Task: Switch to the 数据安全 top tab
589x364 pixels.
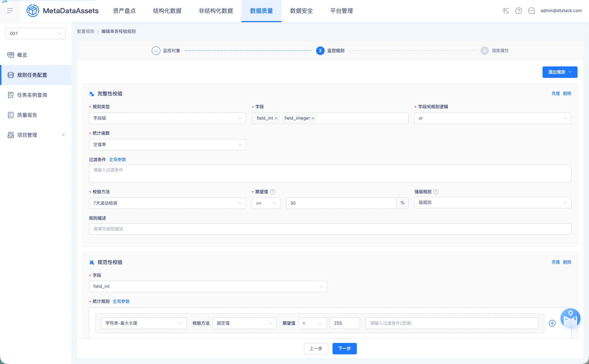Action: pyautogui.click(x=301, y=11)
